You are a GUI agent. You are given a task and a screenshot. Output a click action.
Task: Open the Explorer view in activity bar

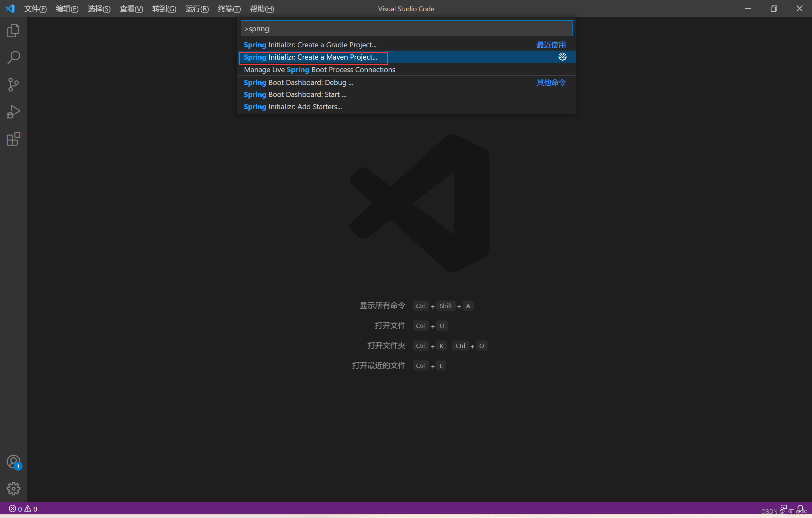13,31
